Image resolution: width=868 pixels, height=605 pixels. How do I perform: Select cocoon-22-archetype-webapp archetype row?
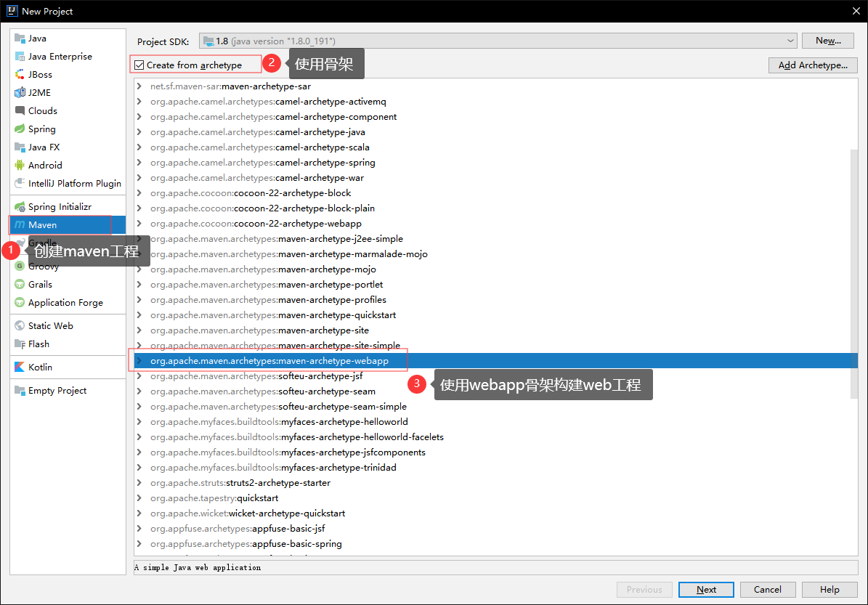(x=495, y=224)
